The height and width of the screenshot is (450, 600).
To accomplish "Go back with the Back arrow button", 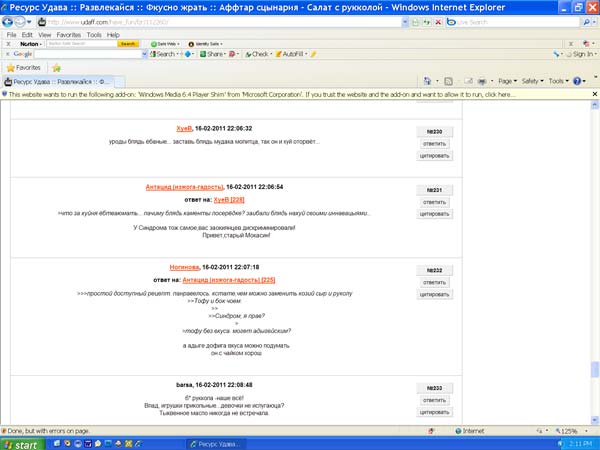I will 7,22.
